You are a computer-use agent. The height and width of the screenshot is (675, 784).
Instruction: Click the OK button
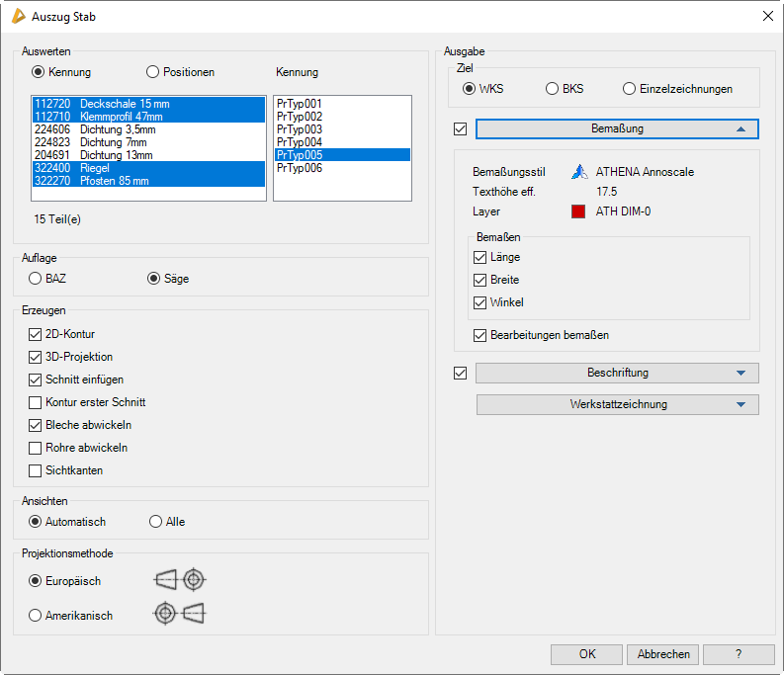[587, 654]
